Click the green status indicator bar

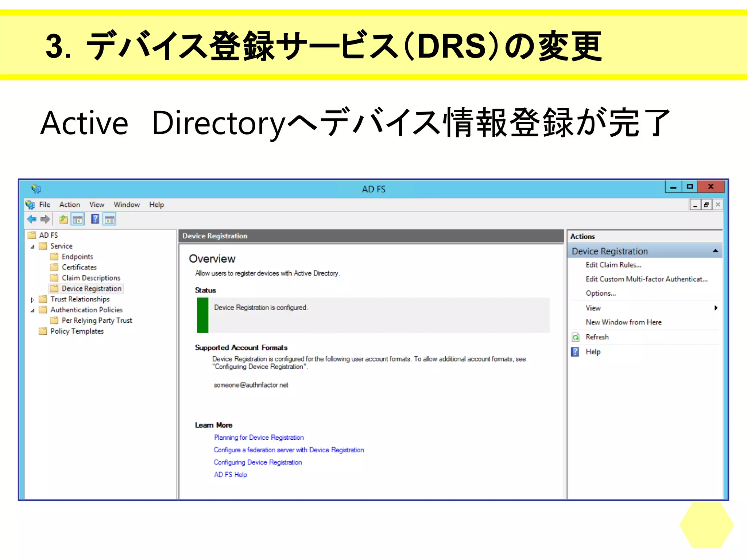pos(203,315)
